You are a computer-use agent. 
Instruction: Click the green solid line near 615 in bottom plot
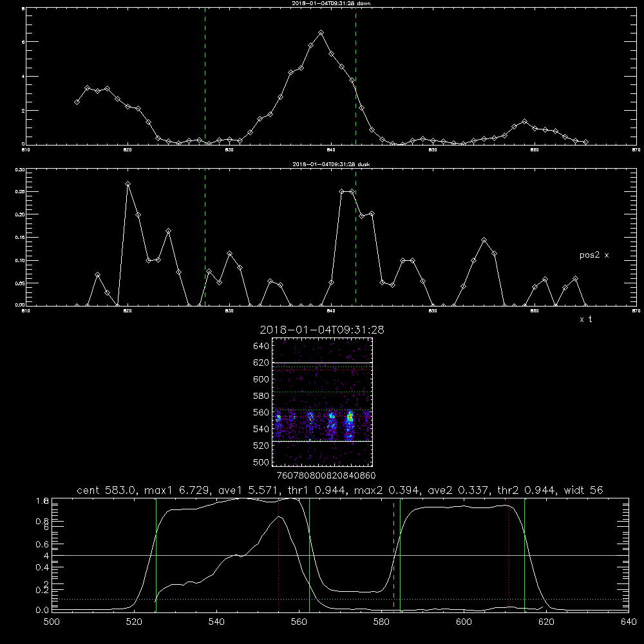pyautogui.click(x=524, y=555)
